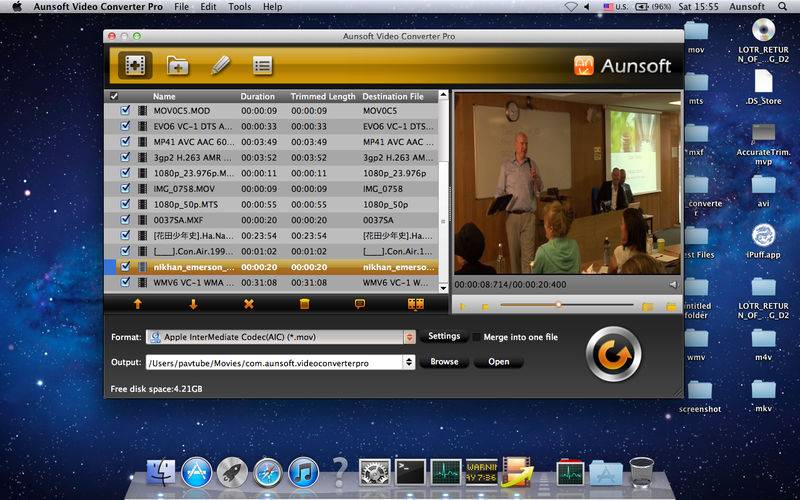Toggle the select-all checkbox in list header
The height and width of the screenshot is (500, 800).
(x=114, y=96)
